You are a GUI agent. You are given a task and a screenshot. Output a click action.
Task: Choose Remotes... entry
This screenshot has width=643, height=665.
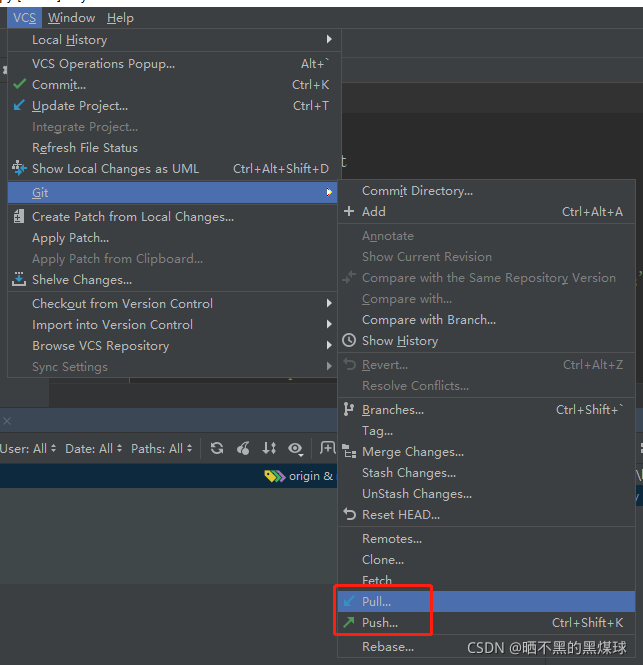[486, 539]
